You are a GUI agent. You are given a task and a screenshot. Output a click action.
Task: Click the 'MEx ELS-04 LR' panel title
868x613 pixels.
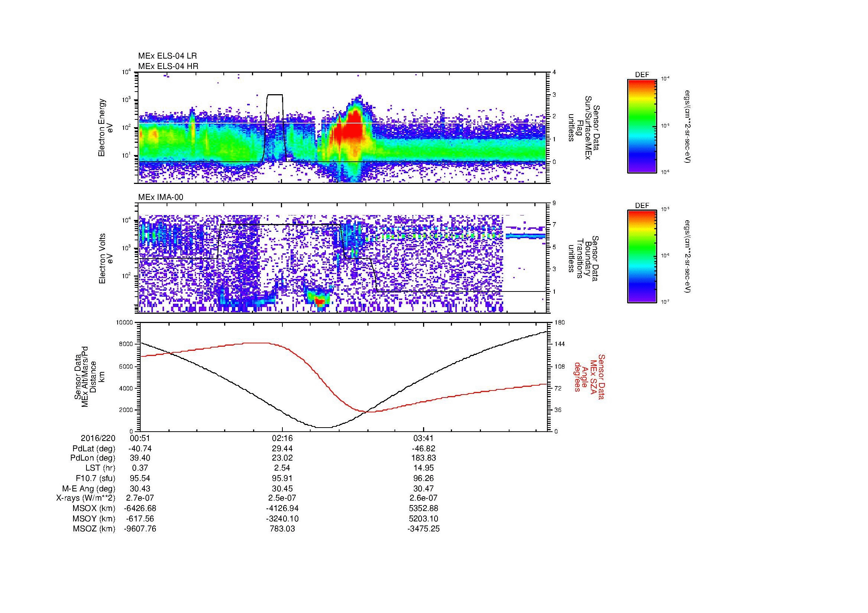167,56
